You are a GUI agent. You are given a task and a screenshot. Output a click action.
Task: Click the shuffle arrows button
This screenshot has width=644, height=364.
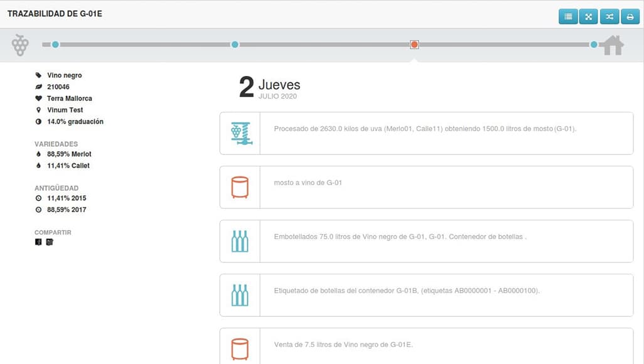pos(609,17)
